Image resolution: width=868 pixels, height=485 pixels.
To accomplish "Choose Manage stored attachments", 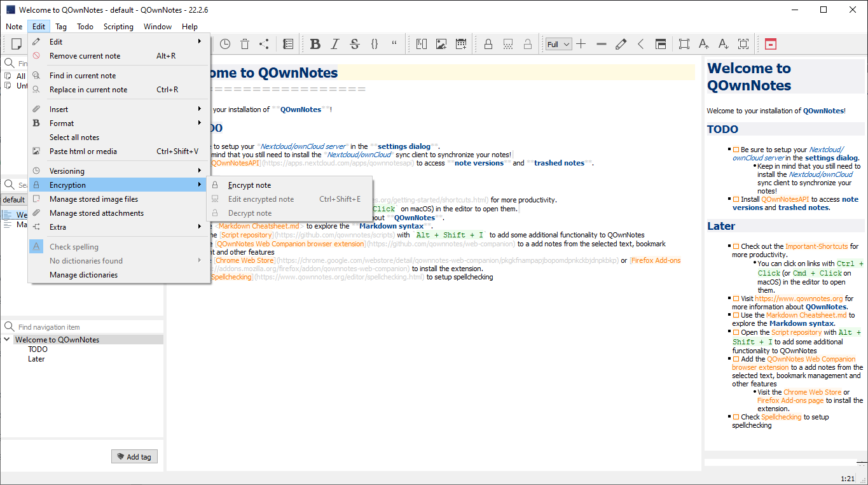I will pyautogui.click(x=119, y=213).
